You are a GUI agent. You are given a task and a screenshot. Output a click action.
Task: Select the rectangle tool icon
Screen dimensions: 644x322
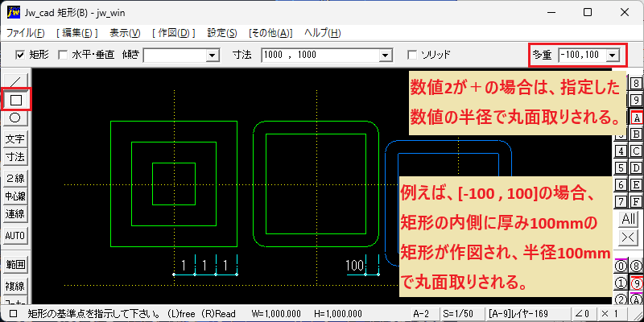[15, 99]
